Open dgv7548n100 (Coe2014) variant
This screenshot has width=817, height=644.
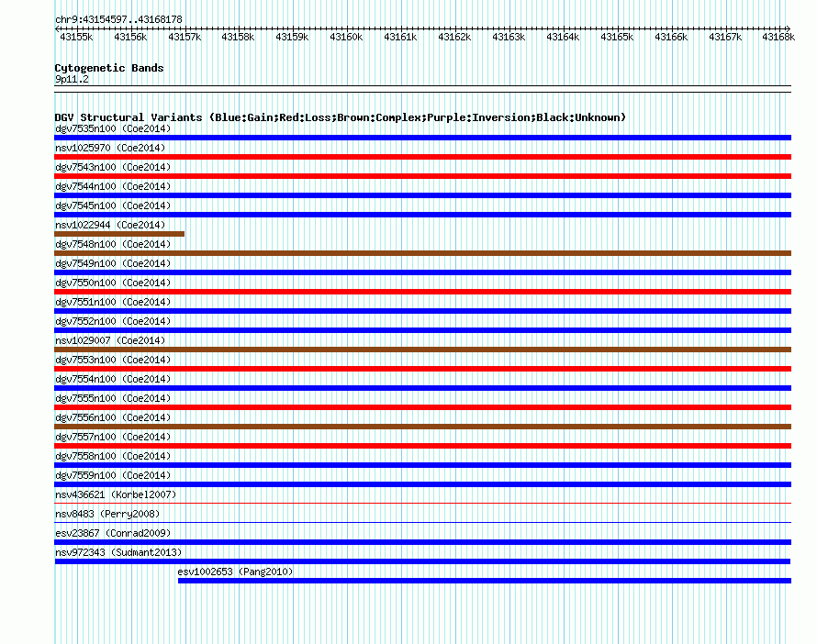click(113, 244)
